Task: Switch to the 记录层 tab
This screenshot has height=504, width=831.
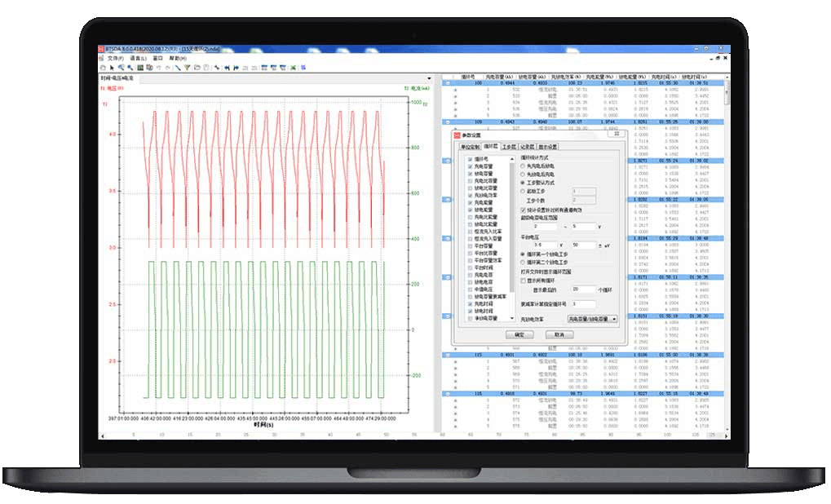Action: pos(528,147)
